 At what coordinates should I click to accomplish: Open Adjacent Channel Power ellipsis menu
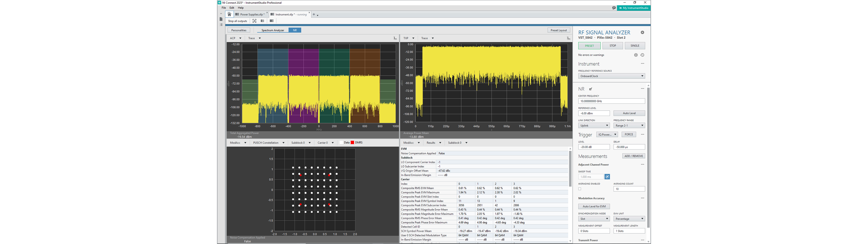pos(642,164)
